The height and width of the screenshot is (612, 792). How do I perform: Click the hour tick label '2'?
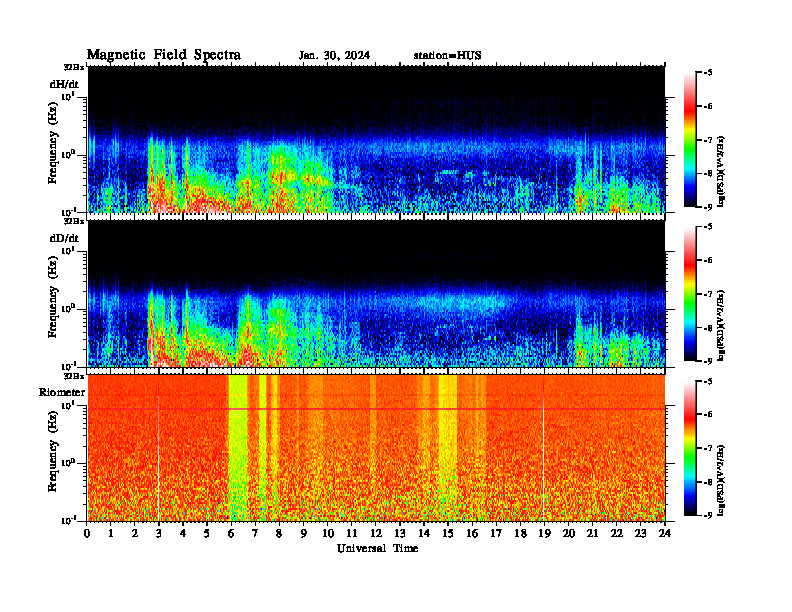pyautogui.click(x=135, y=534)
